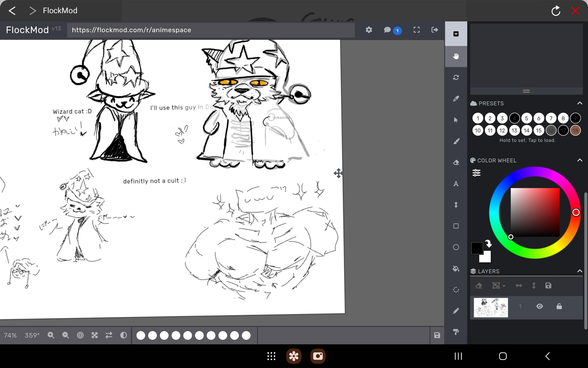Viewport: 588px width, 368px height.
Task: Select the brush tool
Action: pyautogui.click(x=456, y=141)
